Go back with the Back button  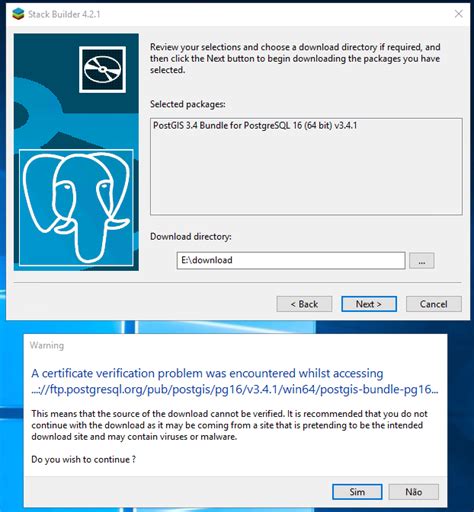[304, 304]
